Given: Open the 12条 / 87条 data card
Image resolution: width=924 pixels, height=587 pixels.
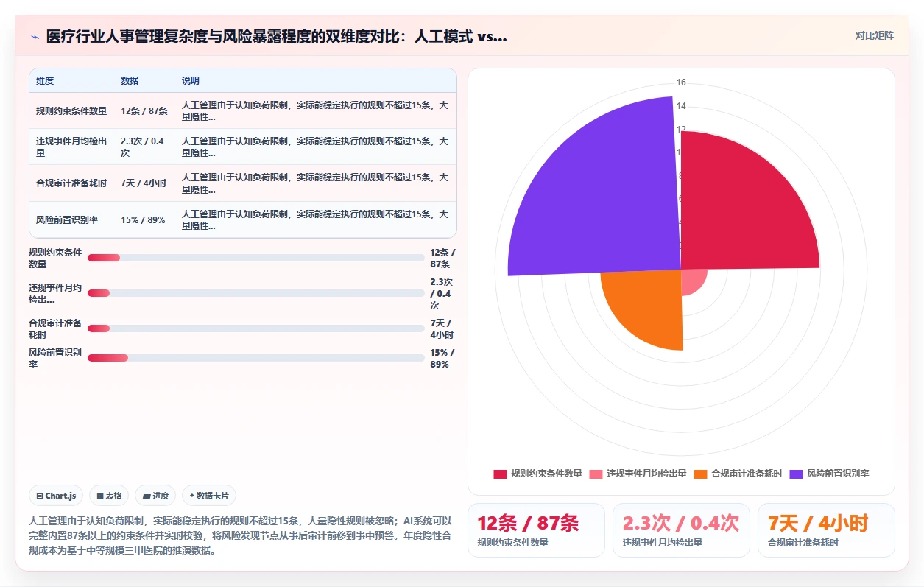Looking at the screenshot, I should tap(536, 530).
